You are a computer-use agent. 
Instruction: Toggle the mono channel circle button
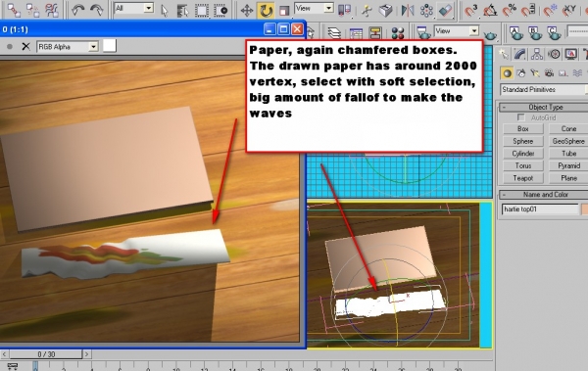10,46
